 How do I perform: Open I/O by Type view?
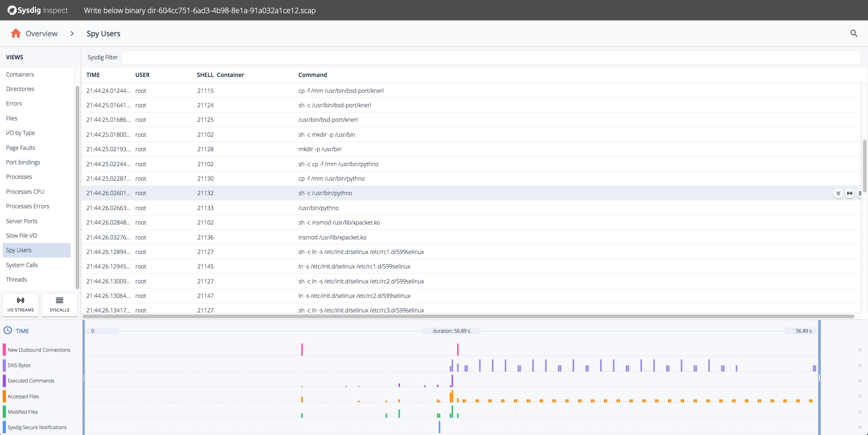[x=20, y=133]
